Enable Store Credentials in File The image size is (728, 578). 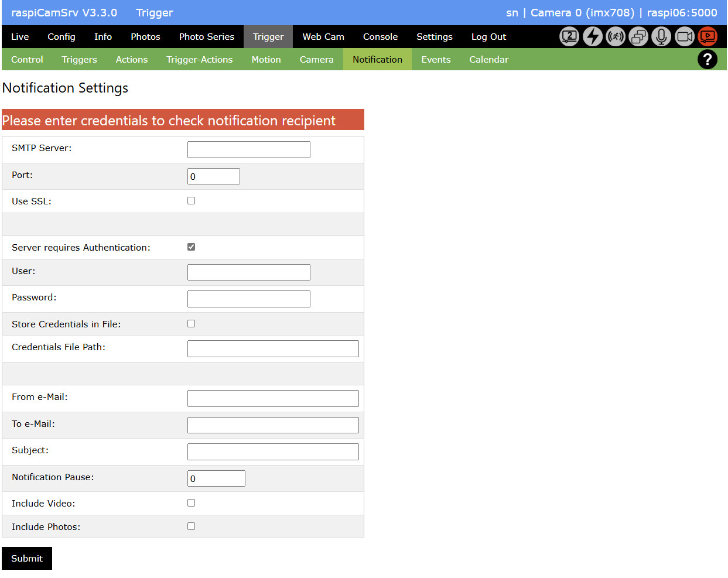tap(191, 324)
